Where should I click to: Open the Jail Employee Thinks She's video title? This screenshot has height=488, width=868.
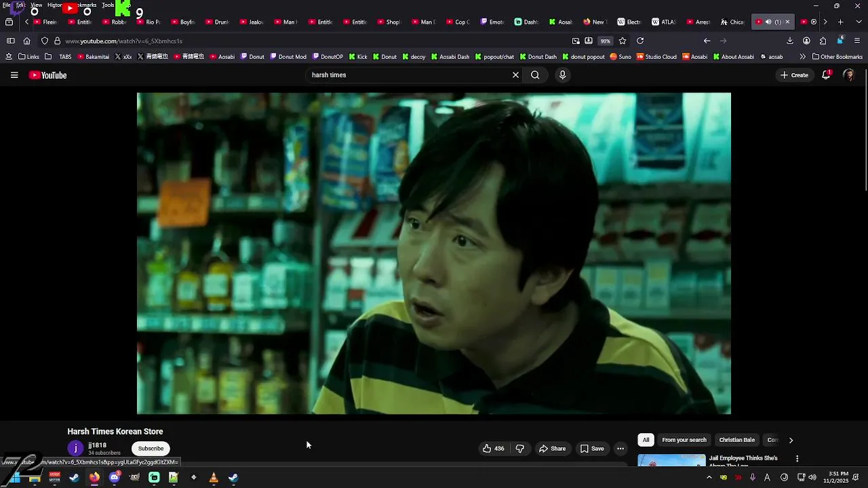click(743, 458)
